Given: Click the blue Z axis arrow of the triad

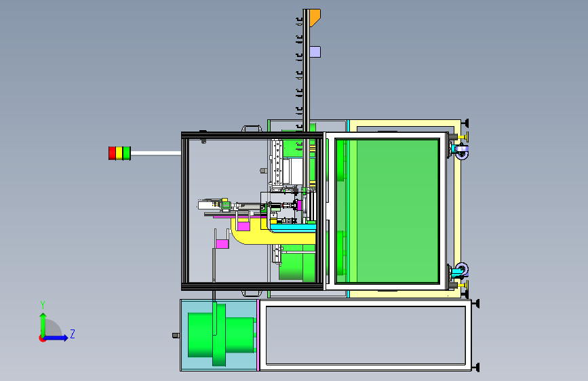Looking at the screenshot, I should 56,338.
